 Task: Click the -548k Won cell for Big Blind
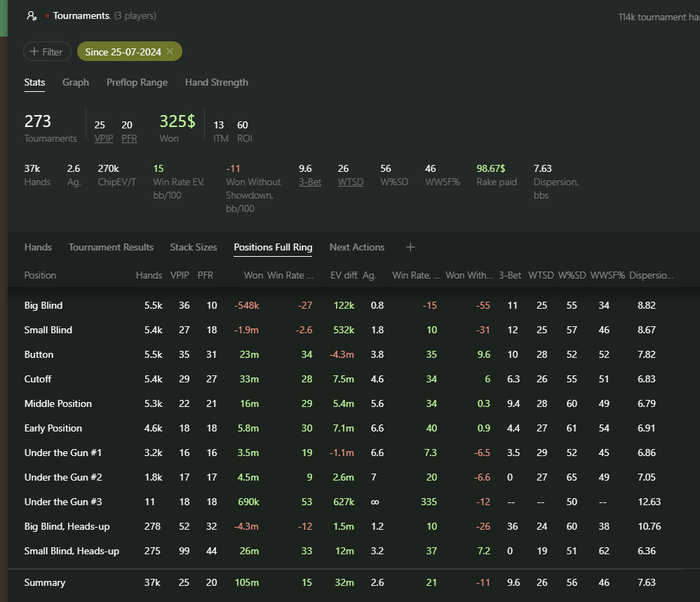[x=247, y=305]
